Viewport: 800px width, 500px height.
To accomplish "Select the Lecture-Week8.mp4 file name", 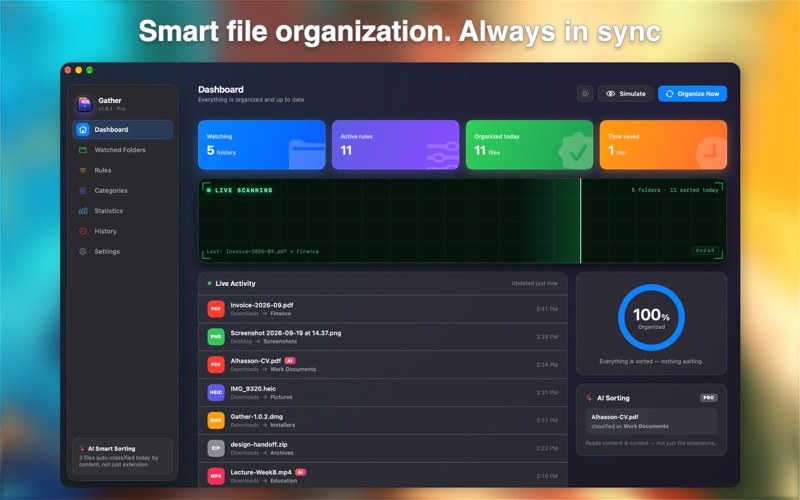I will (261, 472).
